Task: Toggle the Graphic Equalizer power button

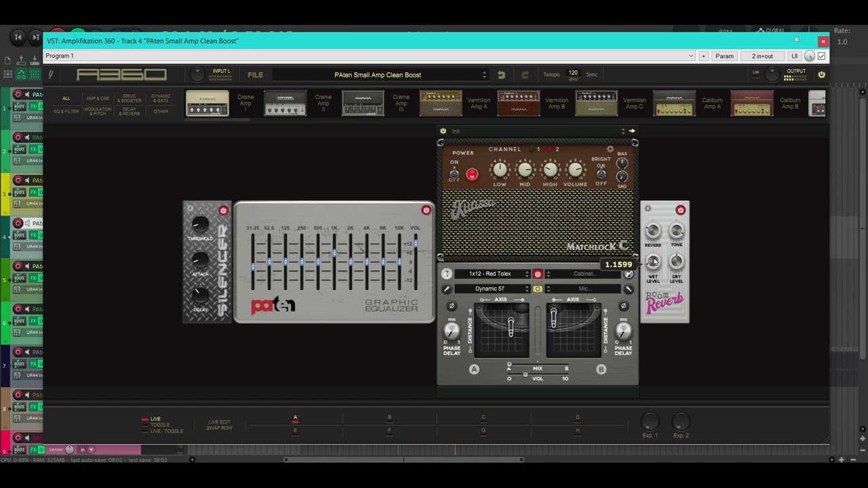Action: pyautogui.click(x=426, y=210)
